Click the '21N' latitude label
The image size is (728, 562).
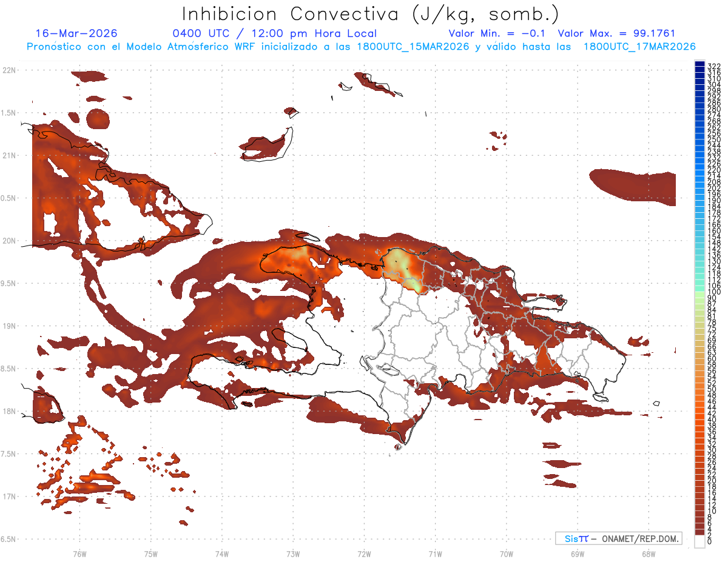pyautogui.click(x=8, y=155)
